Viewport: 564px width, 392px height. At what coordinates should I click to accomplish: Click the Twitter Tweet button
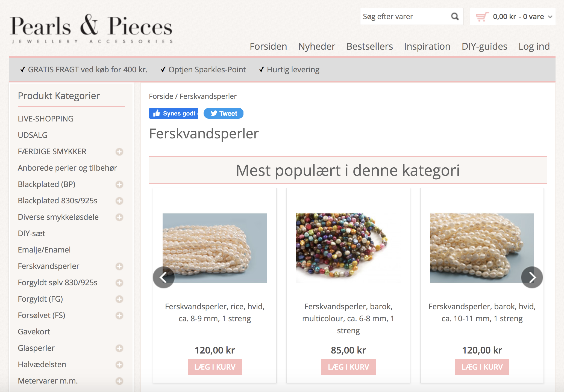coord(224,113)
